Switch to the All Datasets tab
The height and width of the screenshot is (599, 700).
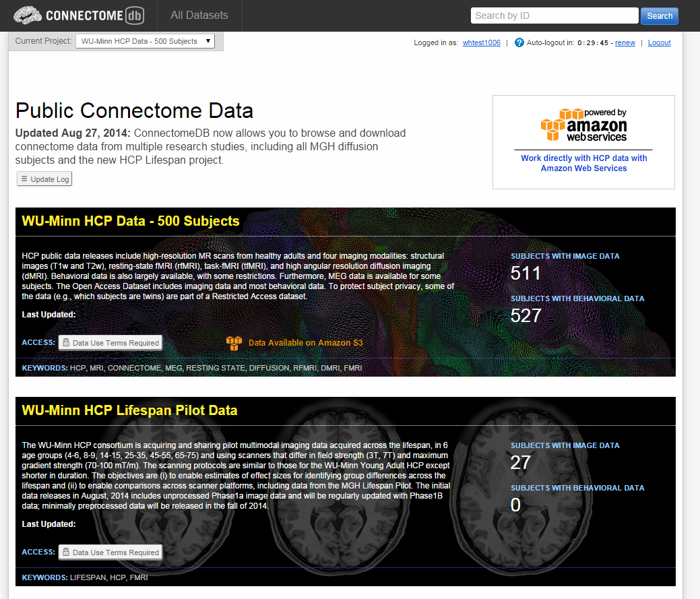point(199,15)
